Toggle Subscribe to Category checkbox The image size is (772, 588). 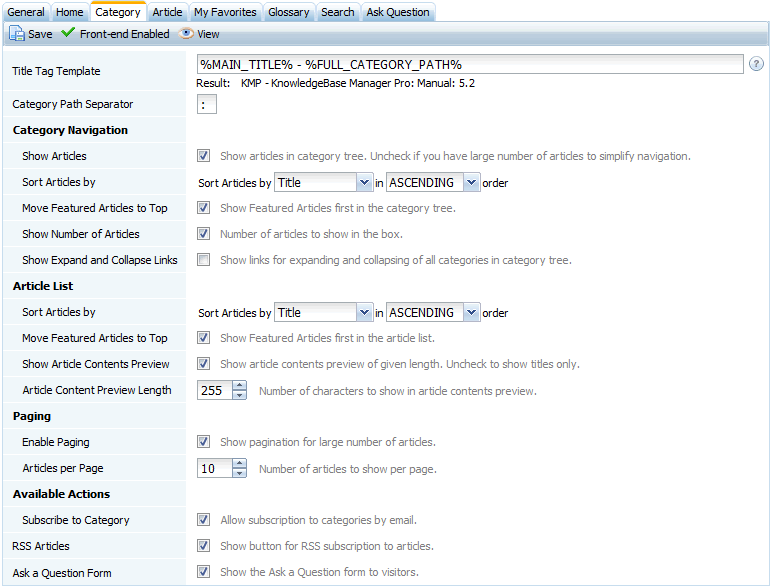204,520
